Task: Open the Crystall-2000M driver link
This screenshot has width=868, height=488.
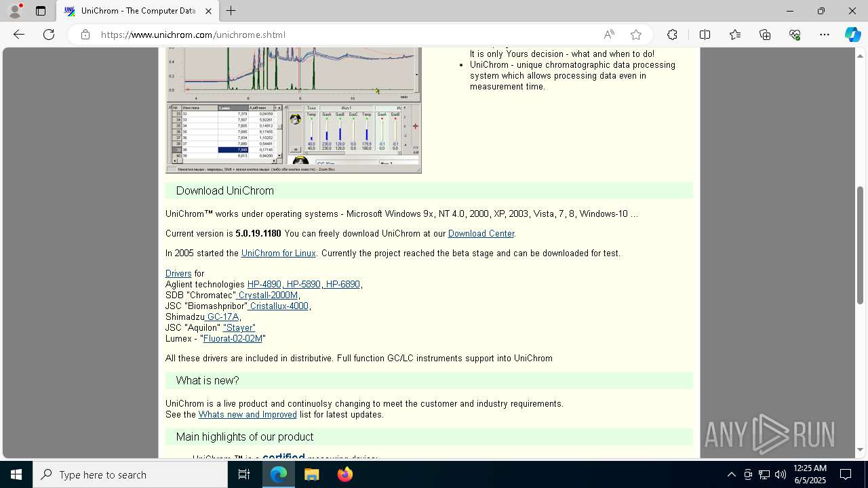Action: tap(268, 296)
